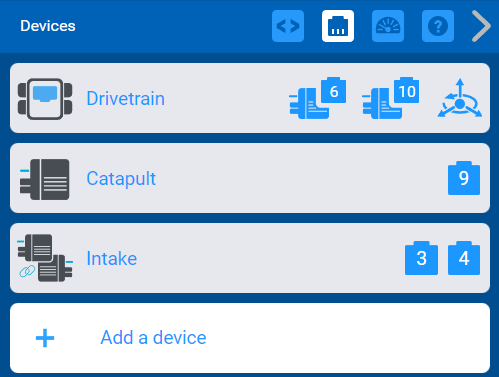Open the monitor gauge icon
The image size is (499, 377).
[x=388, y=26]
